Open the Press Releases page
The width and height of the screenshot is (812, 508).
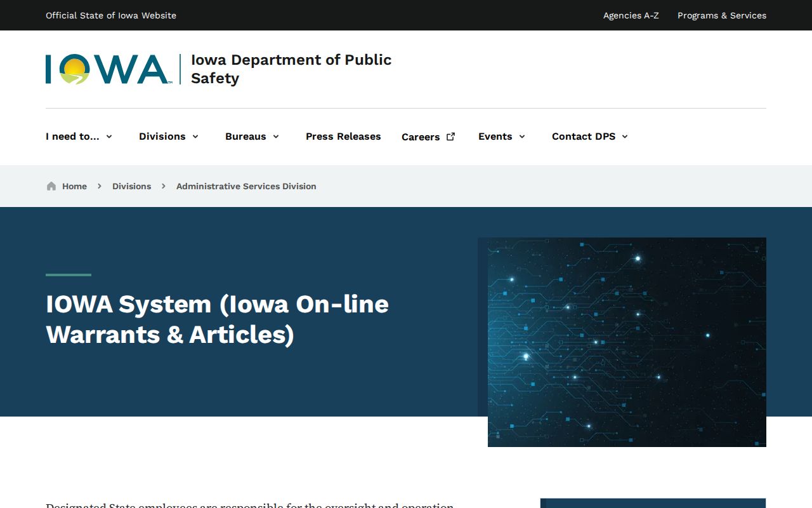[343, 137]
